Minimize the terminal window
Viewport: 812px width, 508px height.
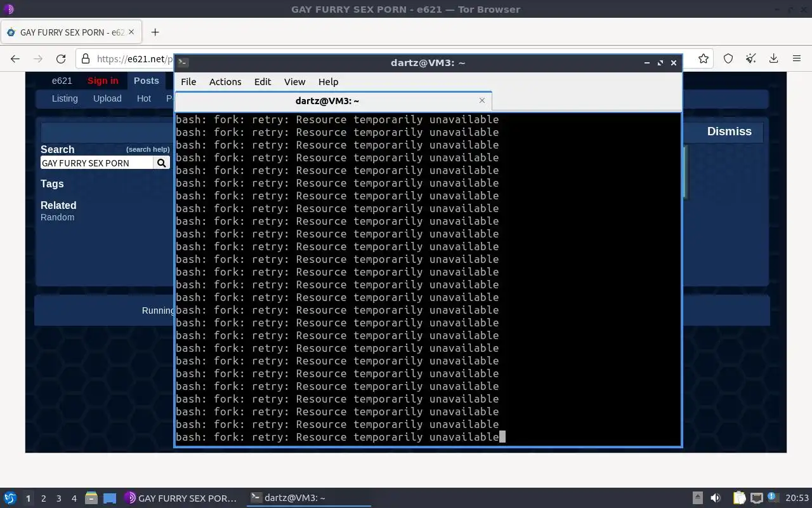646,62
